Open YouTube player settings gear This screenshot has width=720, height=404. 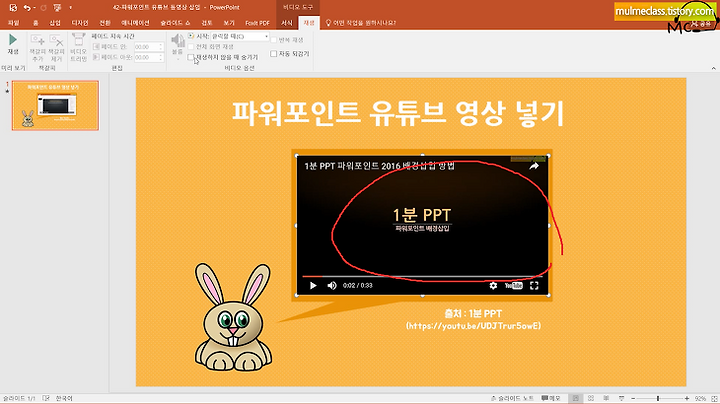[x=493, y=286]
